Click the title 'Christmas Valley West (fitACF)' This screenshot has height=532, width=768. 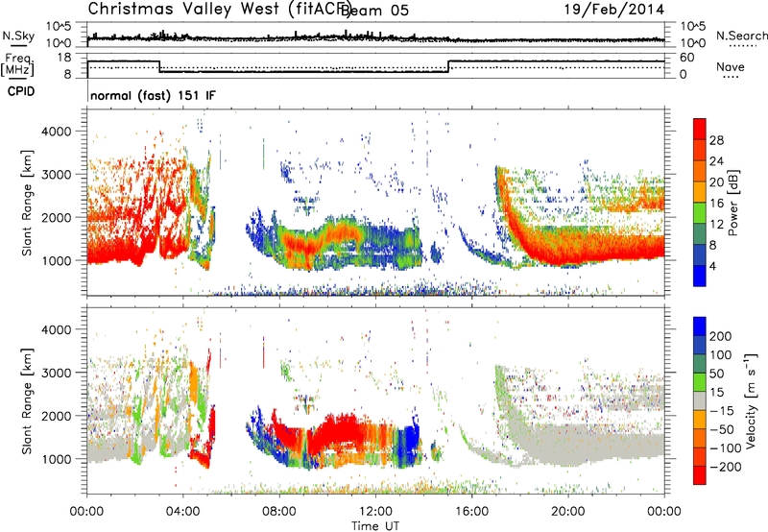pyautogui.click(x=219, y=9)
